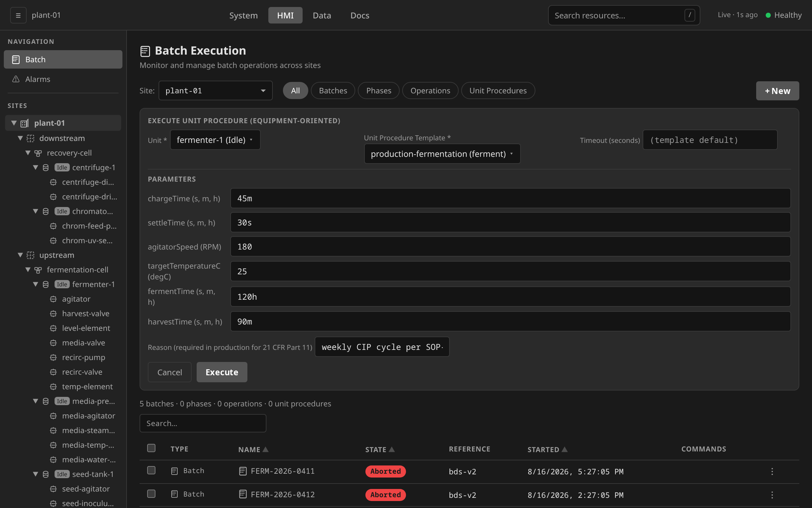Open row menu for FERM-2026-0411
This screenshot has width=812, height=508.
[772, 471]
